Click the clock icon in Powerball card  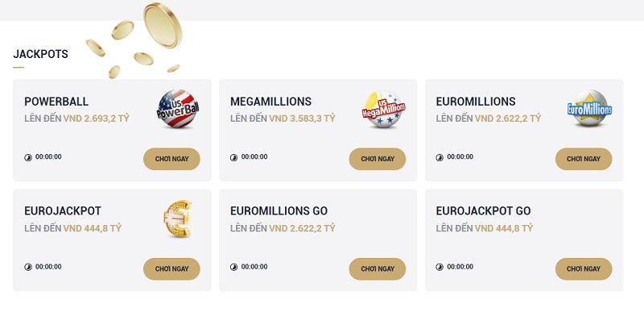pos(28,157)
